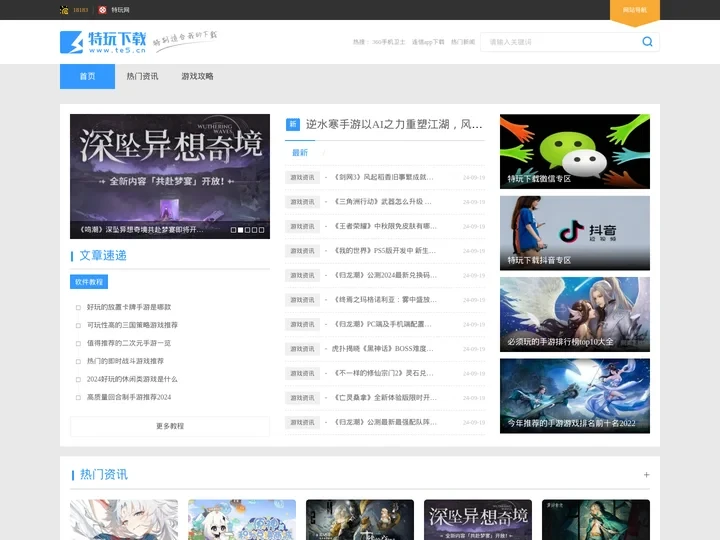The image size is (720, 540).
Task: Click the magnifier search icon
Action: click(x=647, y=42)
